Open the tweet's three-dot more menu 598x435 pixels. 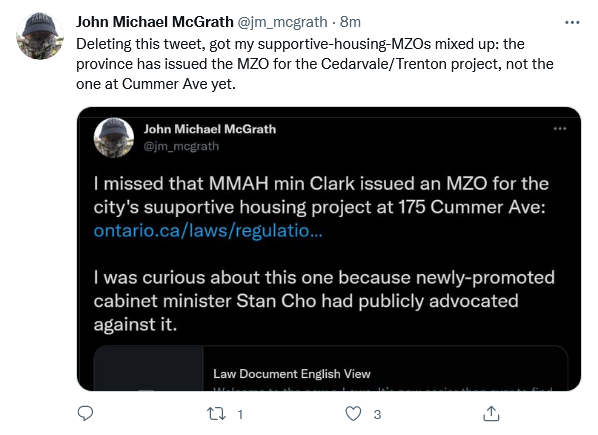tap(572, 22)
